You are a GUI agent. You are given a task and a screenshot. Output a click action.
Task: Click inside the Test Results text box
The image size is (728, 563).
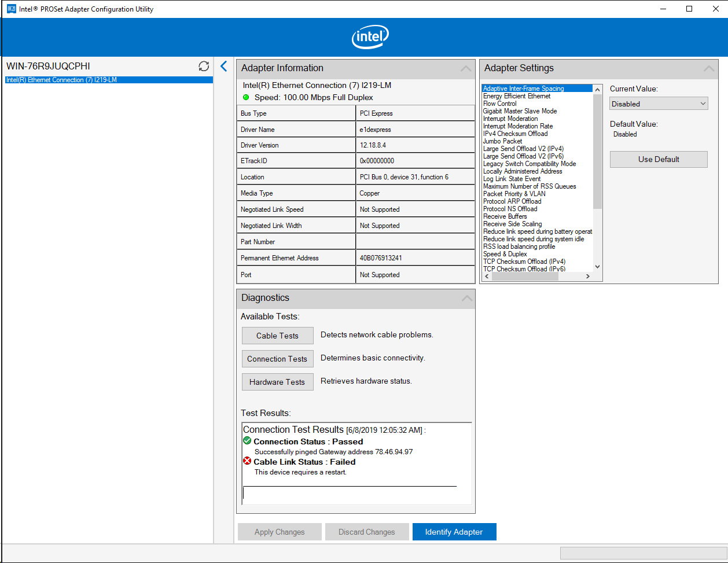(x=356, y=463)
